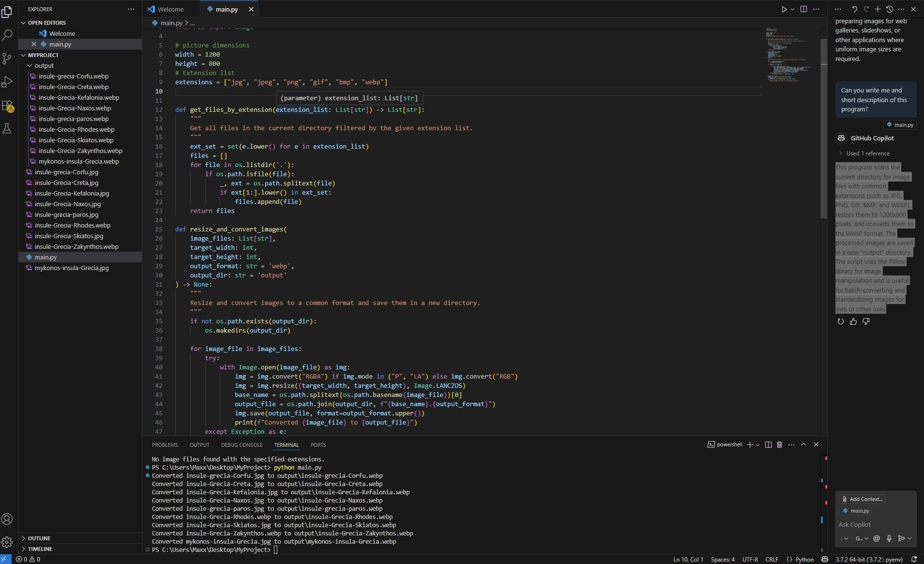
Task: Change the Spaces: 4 indentation setting
Action: [723, 559]
